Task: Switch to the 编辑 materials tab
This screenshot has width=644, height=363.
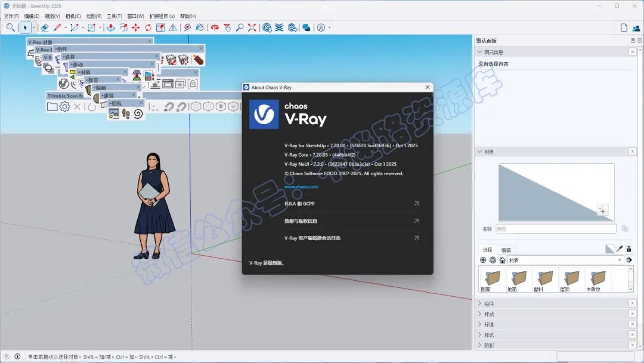Action: (506, 250)
